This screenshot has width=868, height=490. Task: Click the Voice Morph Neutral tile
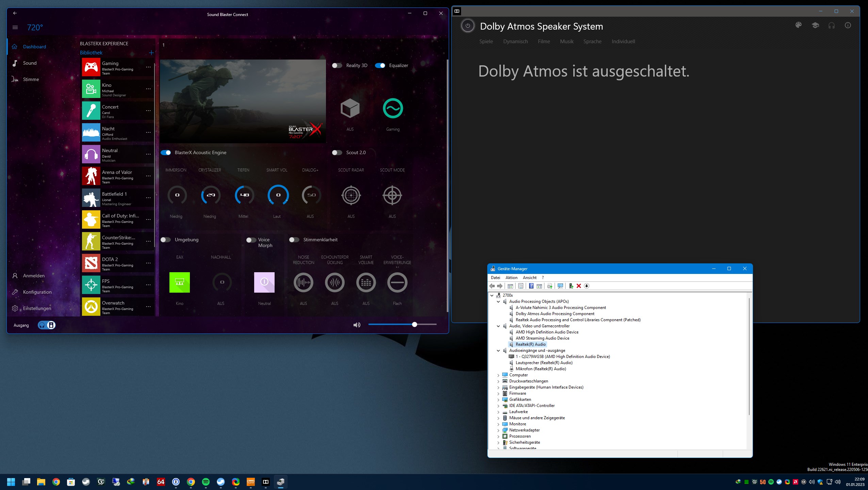pyautogui.click(x=264, y=282)
